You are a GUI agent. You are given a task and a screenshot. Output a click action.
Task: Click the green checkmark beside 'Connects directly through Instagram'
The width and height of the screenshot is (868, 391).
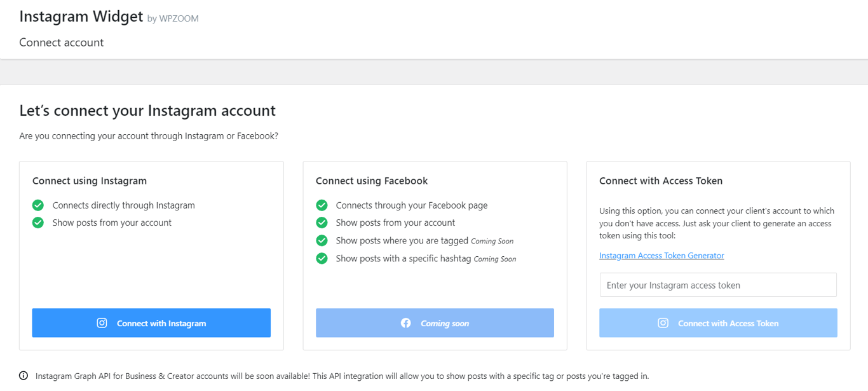[37, 205]
